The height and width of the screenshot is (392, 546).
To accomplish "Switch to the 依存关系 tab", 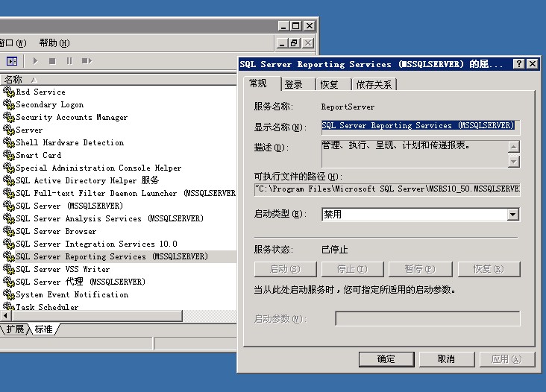I will pos(374,84).
